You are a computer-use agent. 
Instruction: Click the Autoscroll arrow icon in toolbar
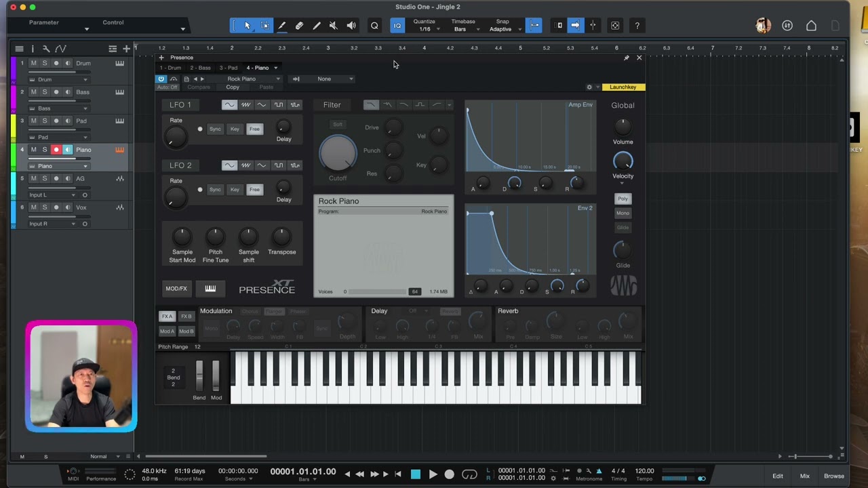coord(575,26)
